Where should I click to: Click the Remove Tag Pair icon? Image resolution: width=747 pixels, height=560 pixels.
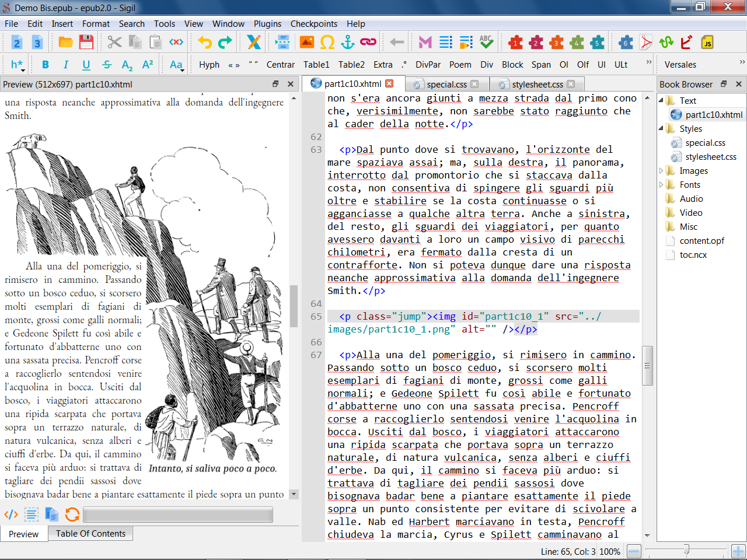pos(176,42)
